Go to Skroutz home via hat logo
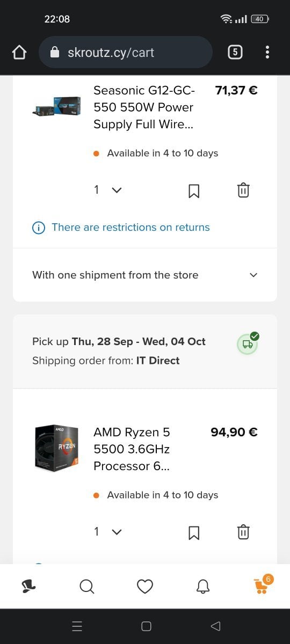Image resolution: width=290 pixels, height=644 pixels. (x=28, y=587)
